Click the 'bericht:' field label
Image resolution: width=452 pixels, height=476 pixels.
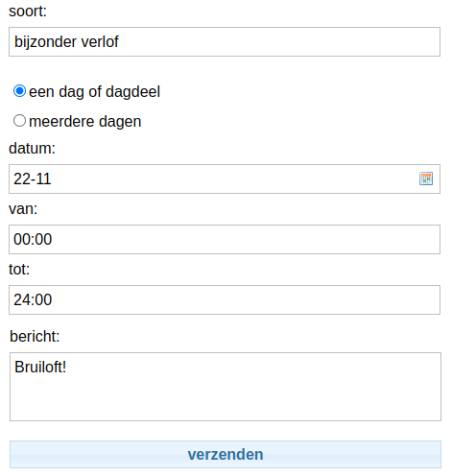click(x=35, y=336)
